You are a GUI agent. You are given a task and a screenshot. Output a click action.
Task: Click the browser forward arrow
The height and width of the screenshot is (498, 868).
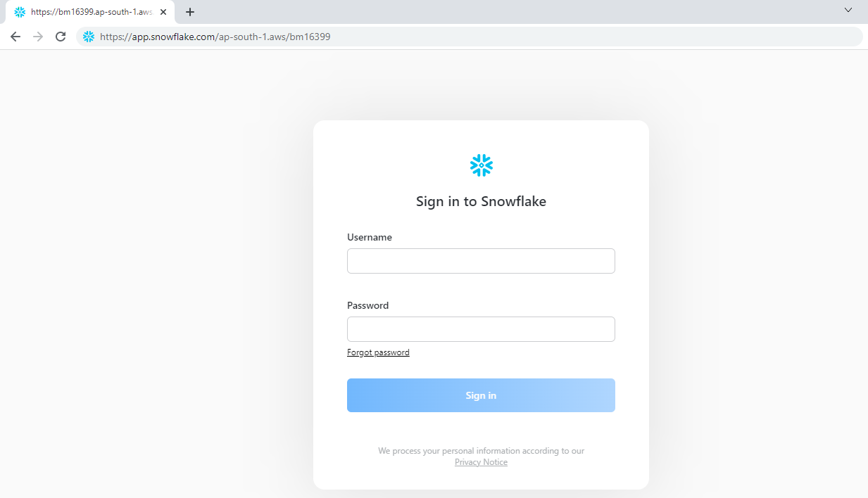(38, 37)
